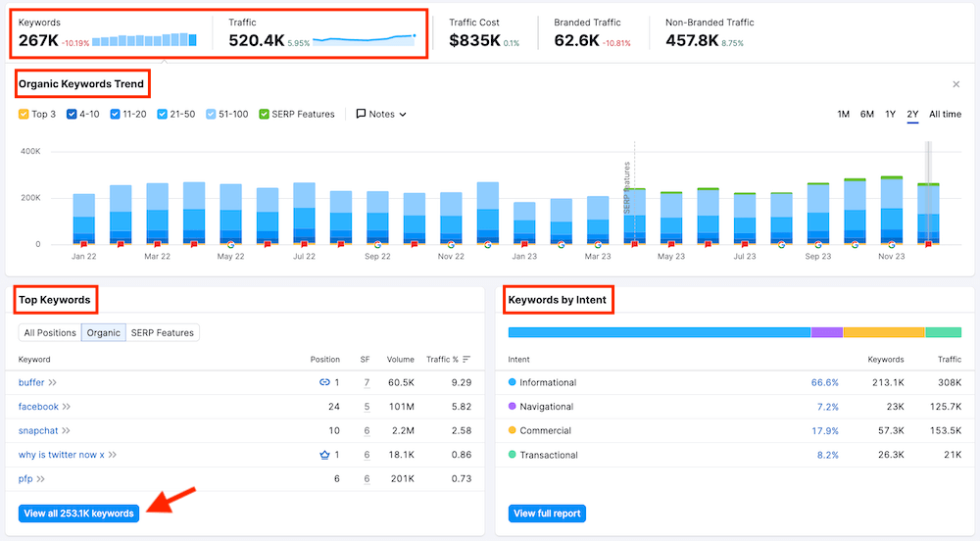Click the Traffic % sort icon
Viewport: 980px width, 541px height.
click(x=466, y=360)
